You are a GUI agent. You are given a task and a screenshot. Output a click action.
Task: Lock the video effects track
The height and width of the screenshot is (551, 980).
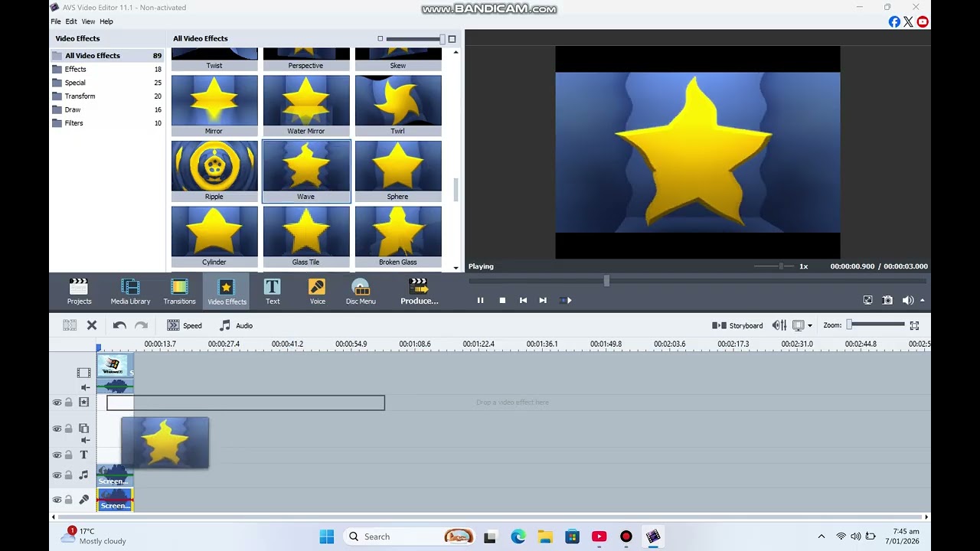click(x=68, y=403)
